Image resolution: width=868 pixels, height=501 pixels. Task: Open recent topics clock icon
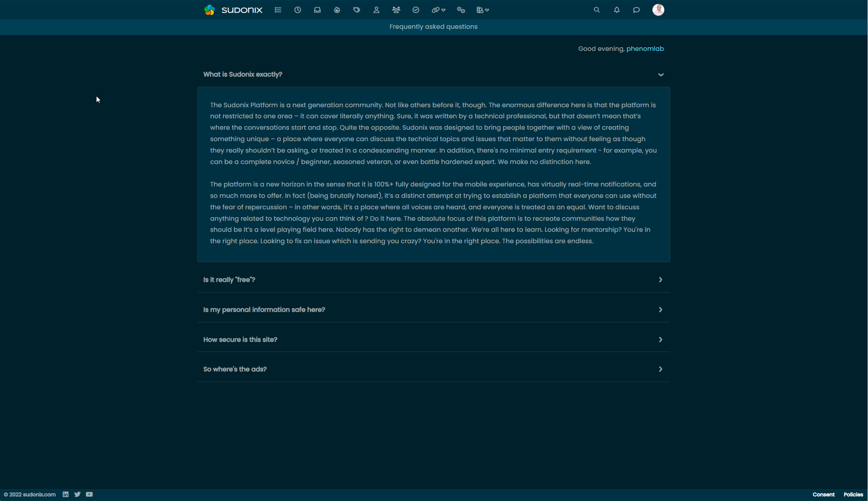click(297, 10)
